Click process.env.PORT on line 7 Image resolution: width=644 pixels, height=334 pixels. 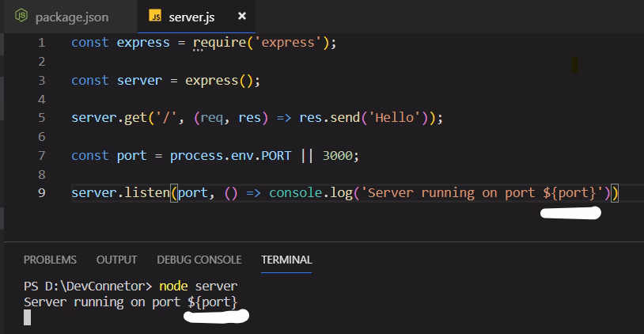coord(230,156)
